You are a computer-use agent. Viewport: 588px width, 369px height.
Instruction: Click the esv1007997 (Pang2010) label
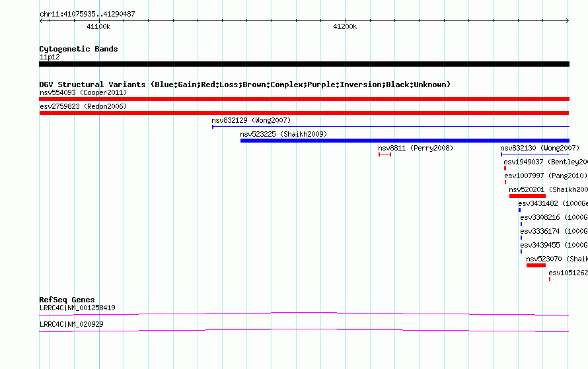pyautogui.click(x=546, y=176)
